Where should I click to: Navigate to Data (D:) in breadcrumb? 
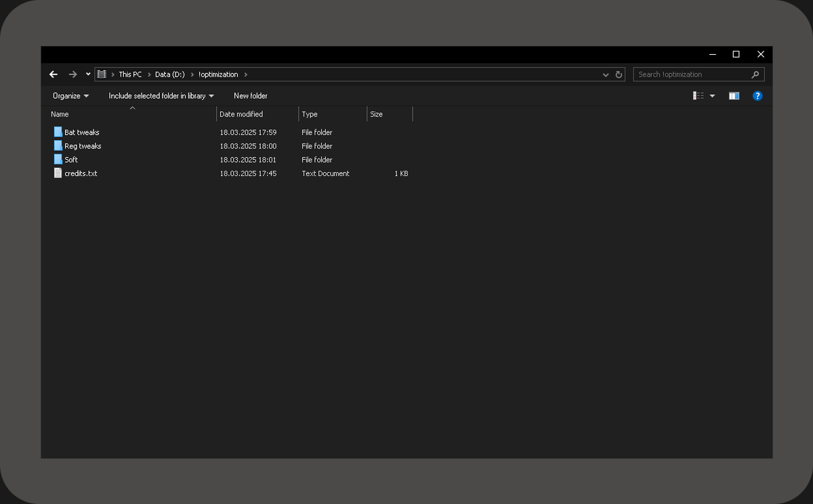point(170,75)
